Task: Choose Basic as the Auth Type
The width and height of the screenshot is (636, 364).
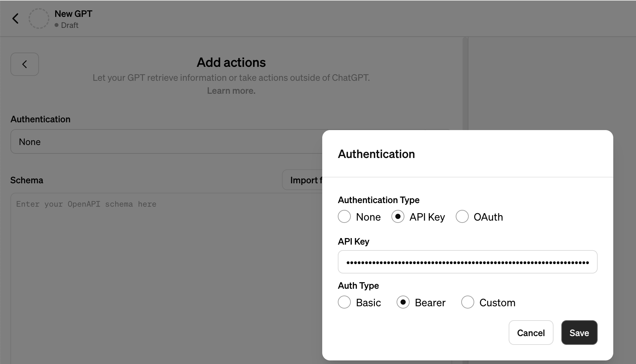Action: pos(344,302)
